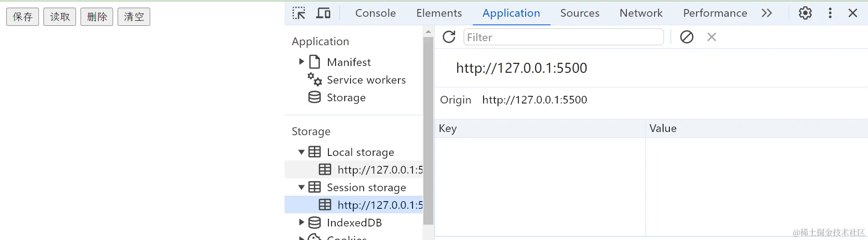
Task: Show more DevTools tabs chevron
Action: click(x=767, y=13)
